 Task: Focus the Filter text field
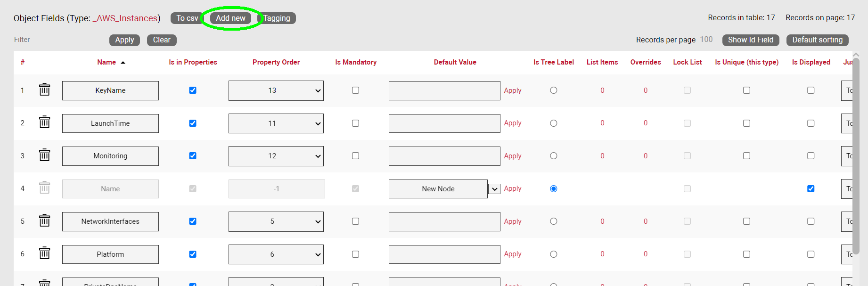(x=57, y=40)
